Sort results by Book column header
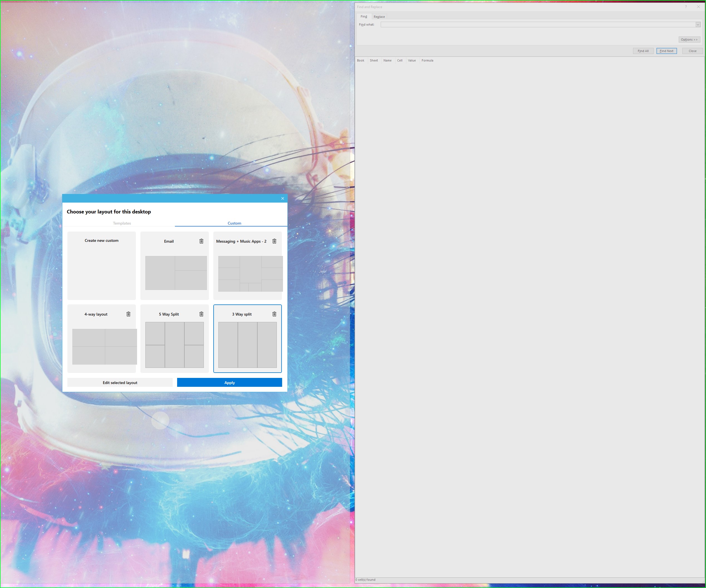 click(360, 60)
